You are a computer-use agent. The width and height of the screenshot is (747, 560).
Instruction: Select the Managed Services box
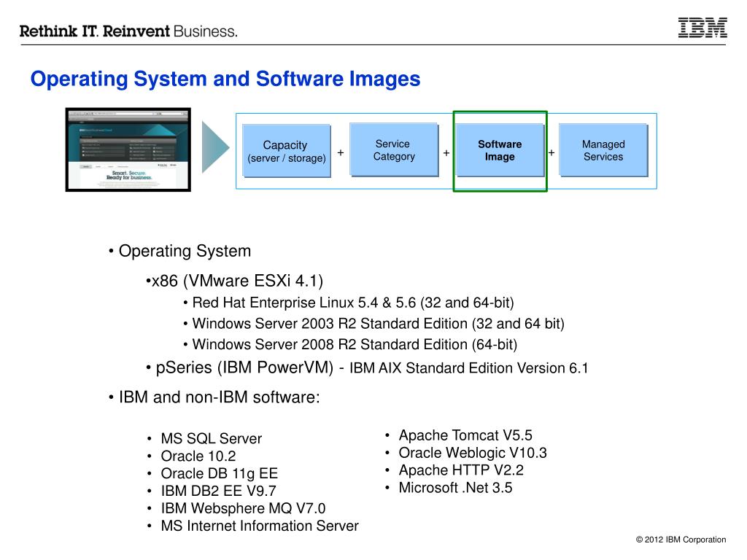point(603,150)
